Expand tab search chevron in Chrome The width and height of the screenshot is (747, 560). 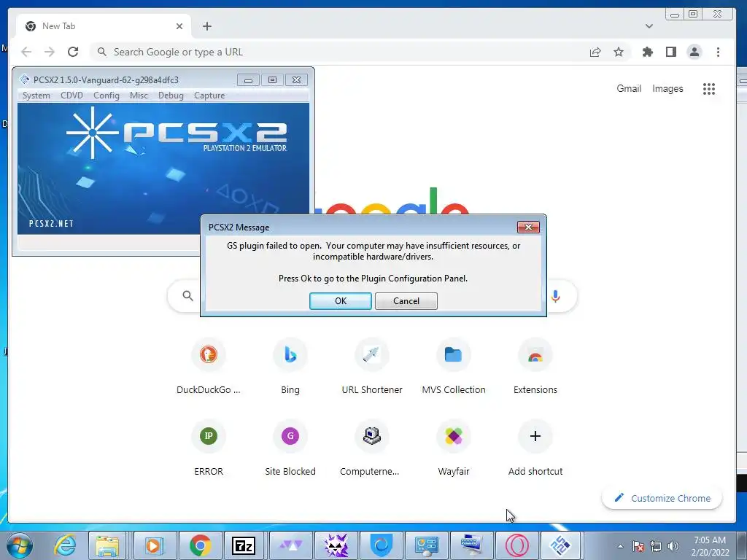pyautogui.click(x=649, y=26)
